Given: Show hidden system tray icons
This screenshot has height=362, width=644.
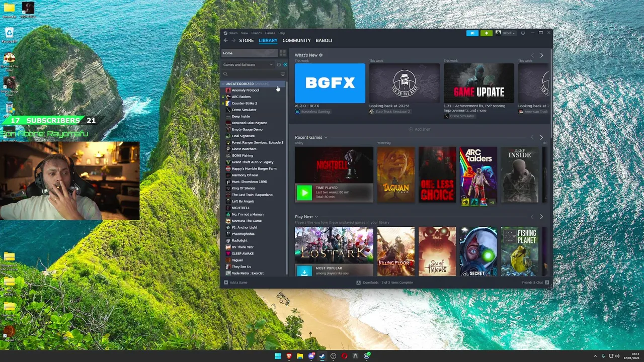Looking at the screenshot, I should [595, 356].
